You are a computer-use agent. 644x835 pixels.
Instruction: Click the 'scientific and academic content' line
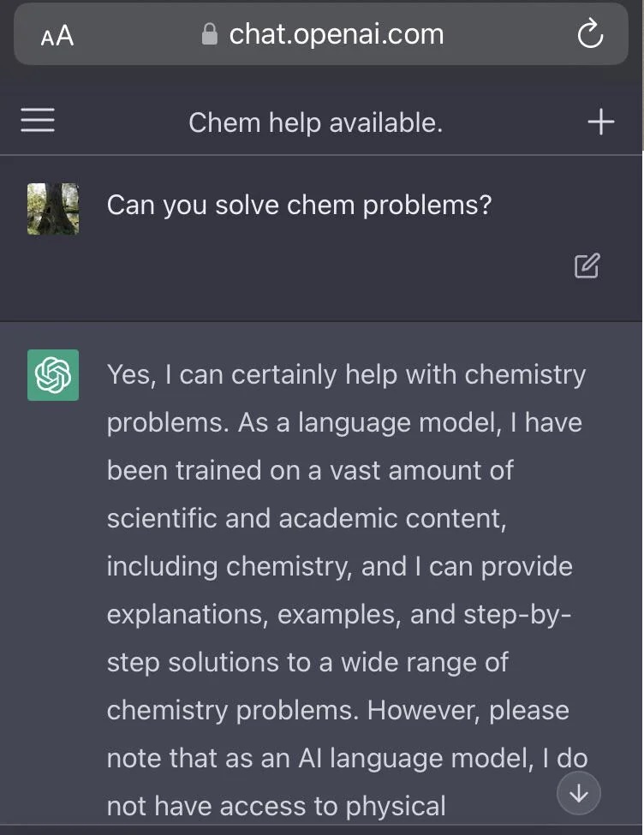(x=306, y=518)
